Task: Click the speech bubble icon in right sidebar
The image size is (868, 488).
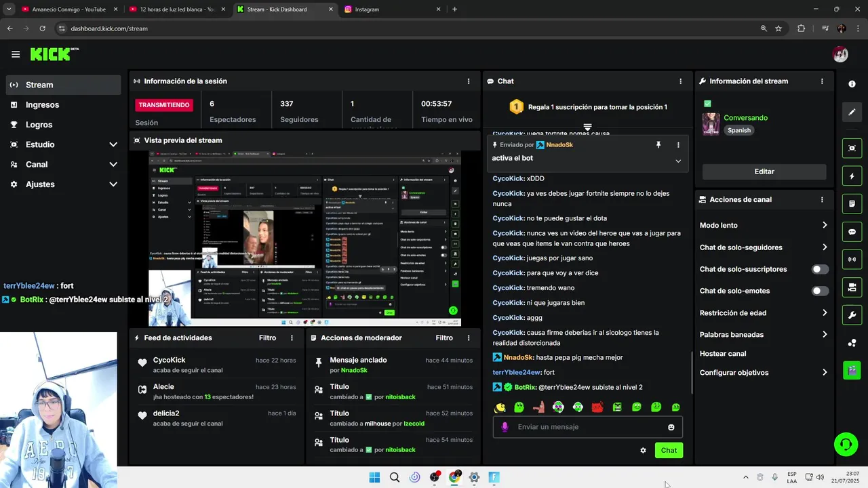Action: [852, 232]
